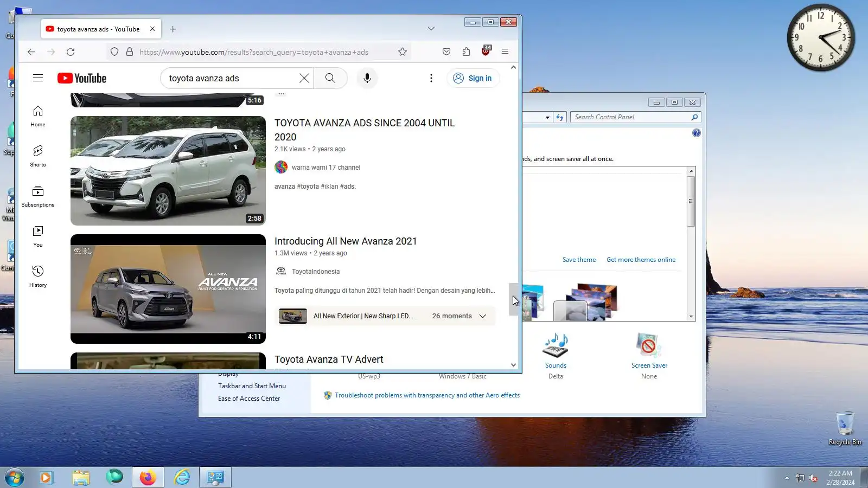Open the You section in sidebar
This screenshot has height=488, width=868.
38,236
